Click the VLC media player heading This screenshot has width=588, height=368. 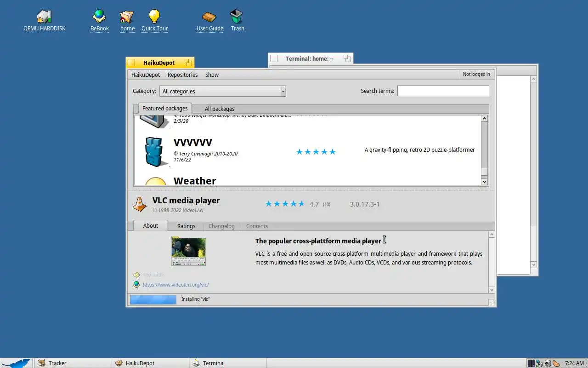point(186,200)
